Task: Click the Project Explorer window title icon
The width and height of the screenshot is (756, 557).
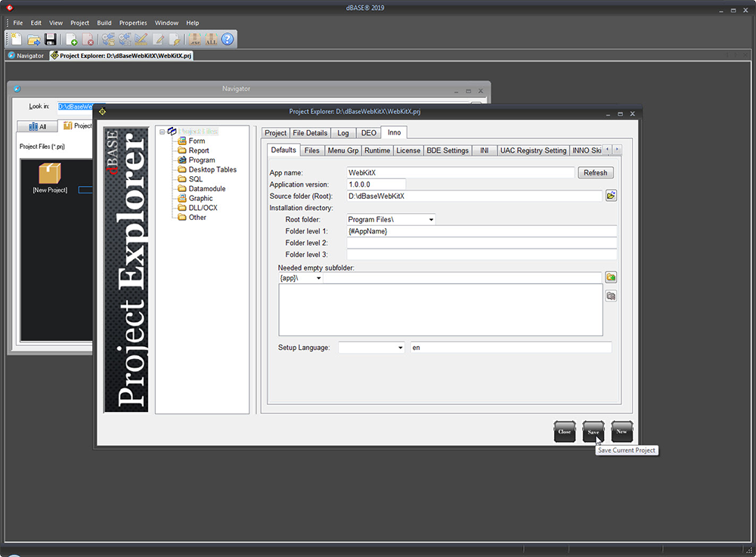Action: click(102, 112)
